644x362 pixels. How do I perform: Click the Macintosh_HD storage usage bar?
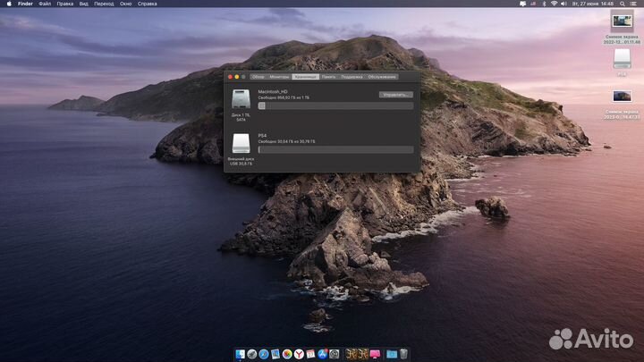[335, 105]
